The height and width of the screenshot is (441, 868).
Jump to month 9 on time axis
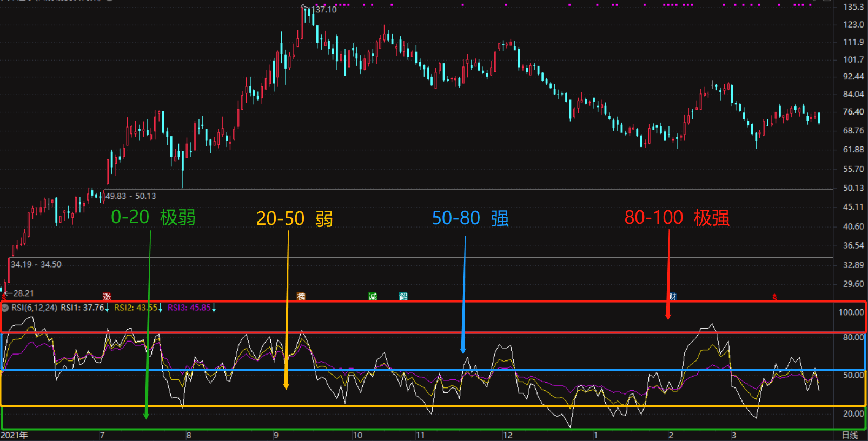[276, 435]
